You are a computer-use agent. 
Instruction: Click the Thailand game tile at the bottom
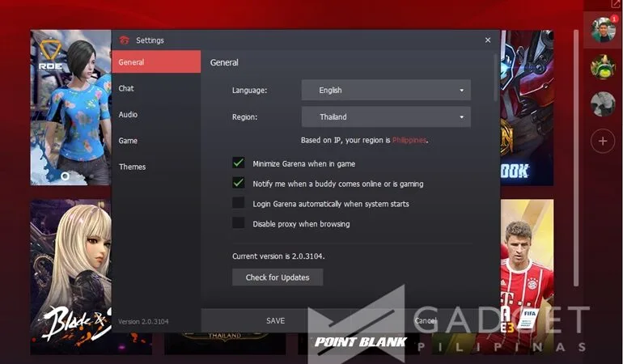click(225, 343)
